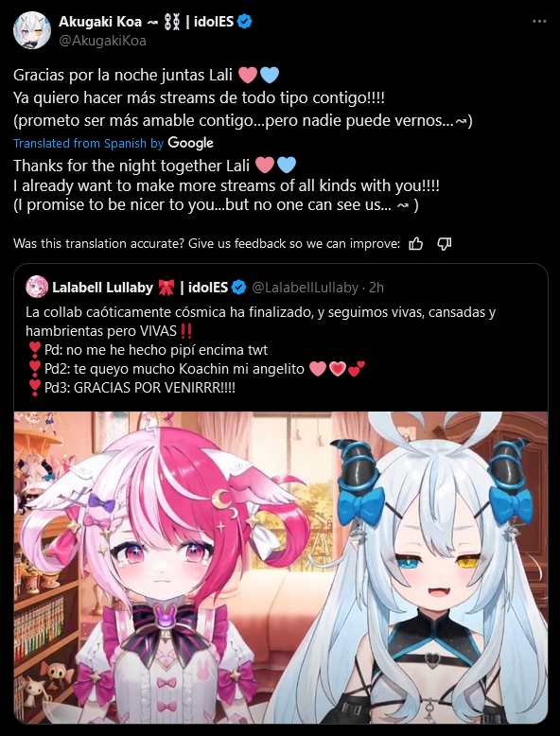Open the three-dot more options menu

[x=539, y=22]
